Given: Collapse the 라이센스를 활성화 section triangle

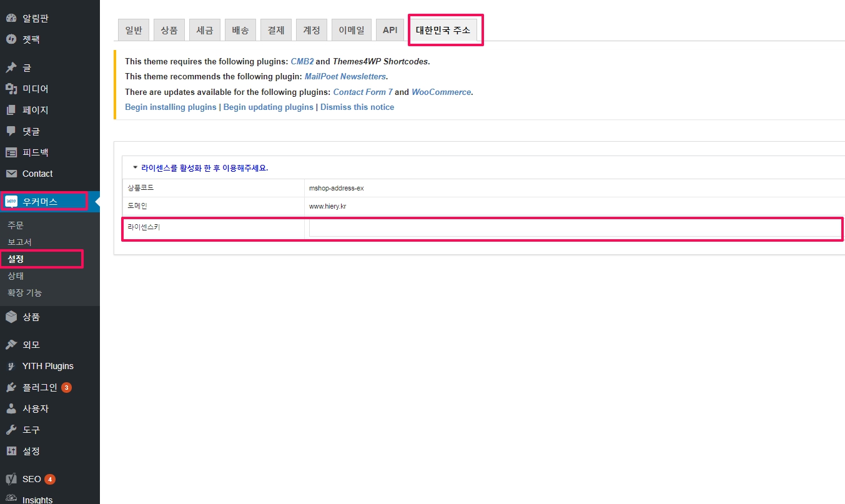Looking at the screenshot, I should point(135,167).
